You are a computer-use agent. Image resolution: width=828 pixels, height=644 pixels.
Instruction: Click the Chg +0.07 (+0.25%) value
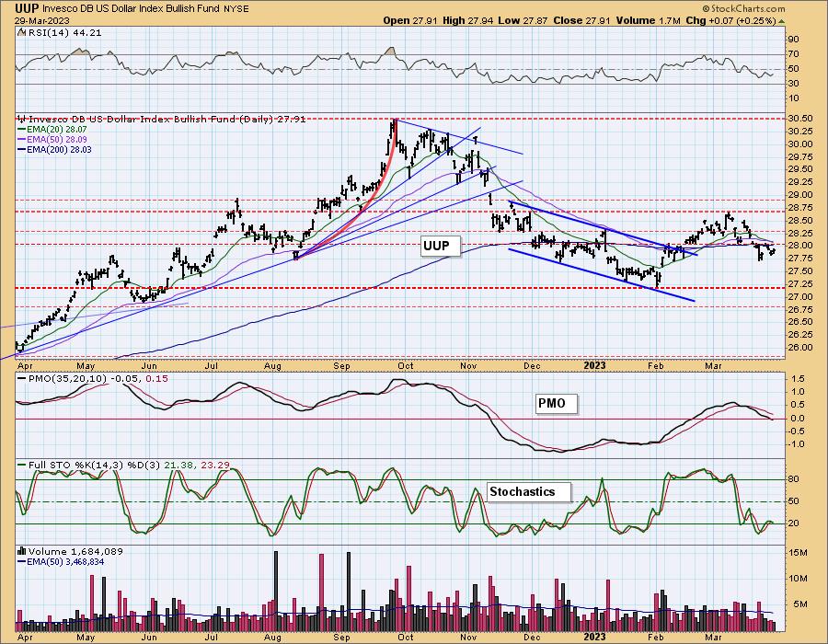[x=730, y=20]
